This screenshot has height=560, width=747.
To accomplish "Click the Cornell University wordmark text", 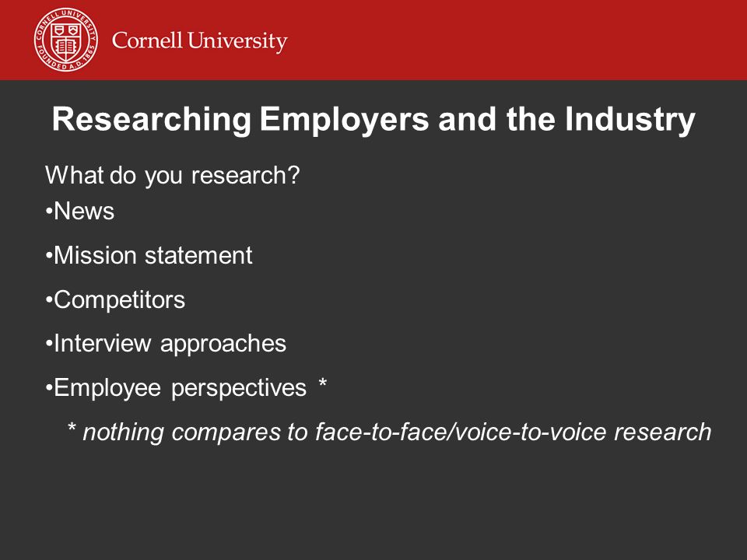I will 200,41.
